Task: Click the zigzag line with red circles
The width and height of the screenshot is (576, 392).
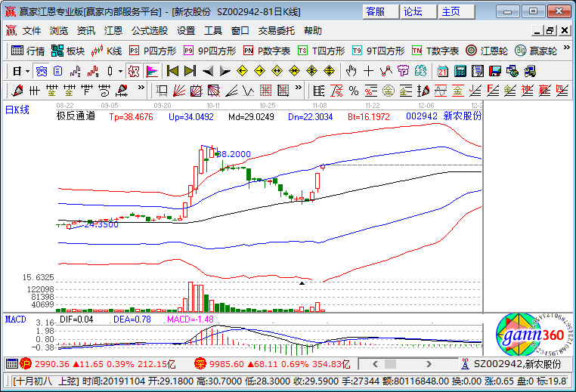Action: click(x=386, y=71)
